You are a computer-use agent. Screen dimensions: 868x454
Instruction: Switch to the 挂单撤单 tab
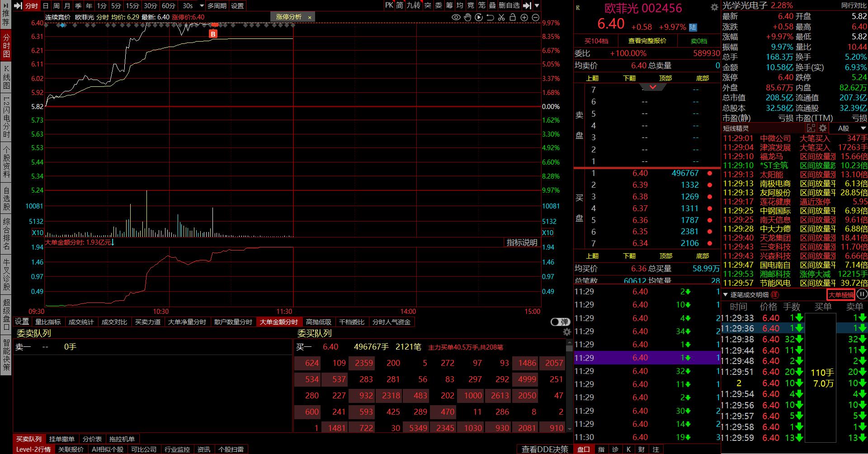click(62, 439)
